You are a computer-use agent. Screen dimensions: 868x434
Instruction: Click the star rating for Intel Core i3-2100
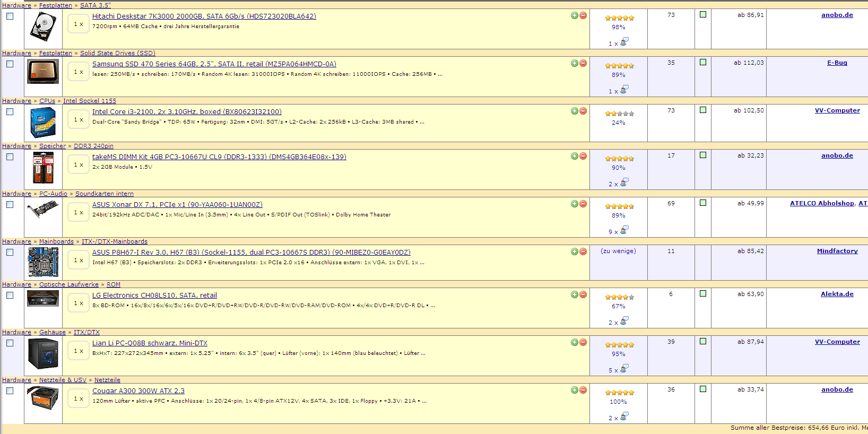619,114
